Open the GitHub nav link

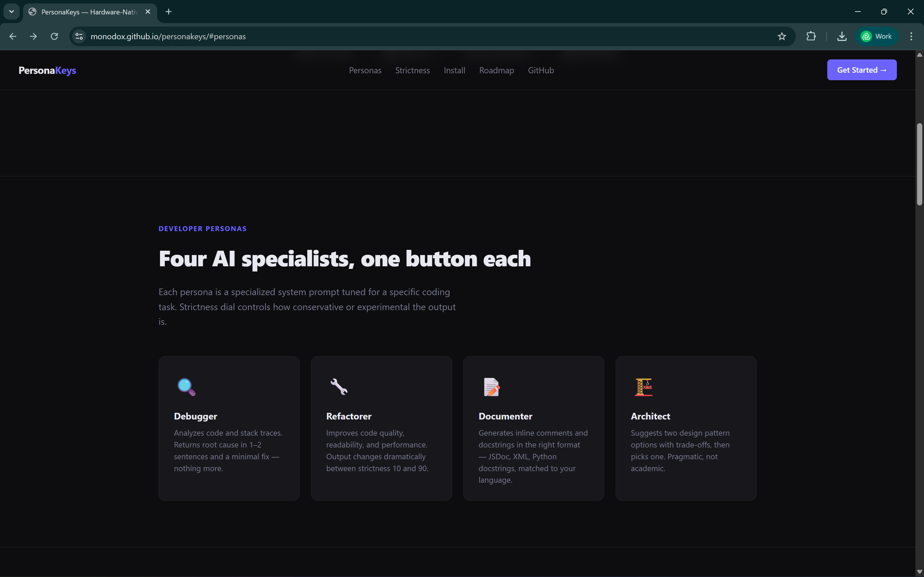click(541, 70)
